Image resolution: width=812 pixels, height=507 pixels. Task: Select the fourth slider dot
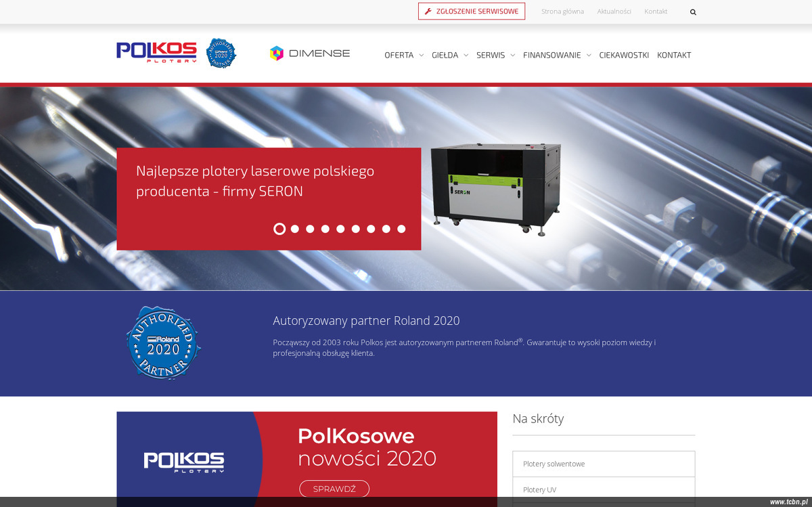tap(325, 229)
